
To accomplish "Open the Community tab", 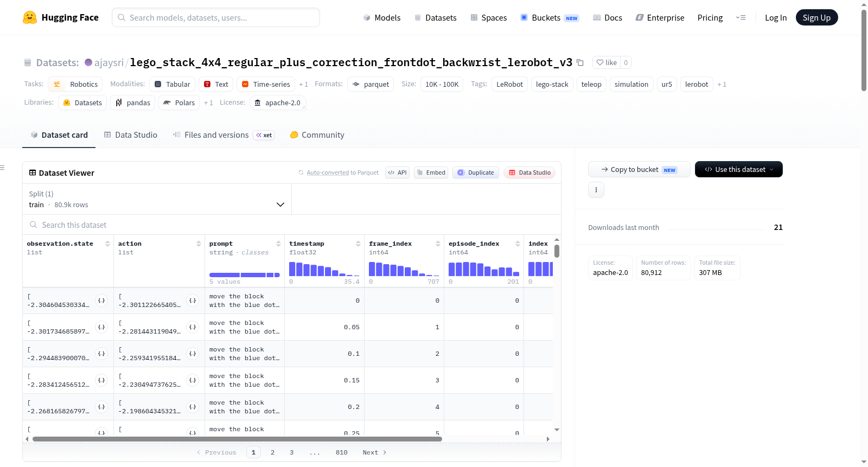I will point(317,135).
